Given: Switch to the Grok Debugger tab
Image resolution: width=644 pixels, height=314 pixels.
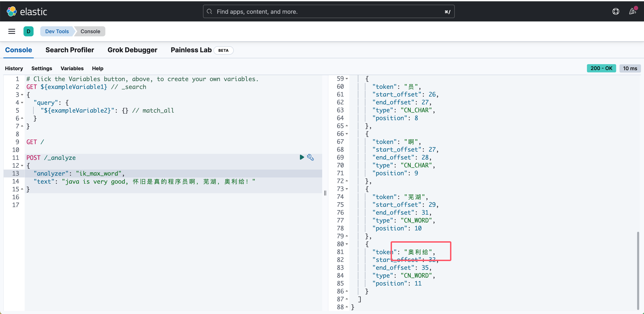Looking at the screenshot, I should (132, 50).
